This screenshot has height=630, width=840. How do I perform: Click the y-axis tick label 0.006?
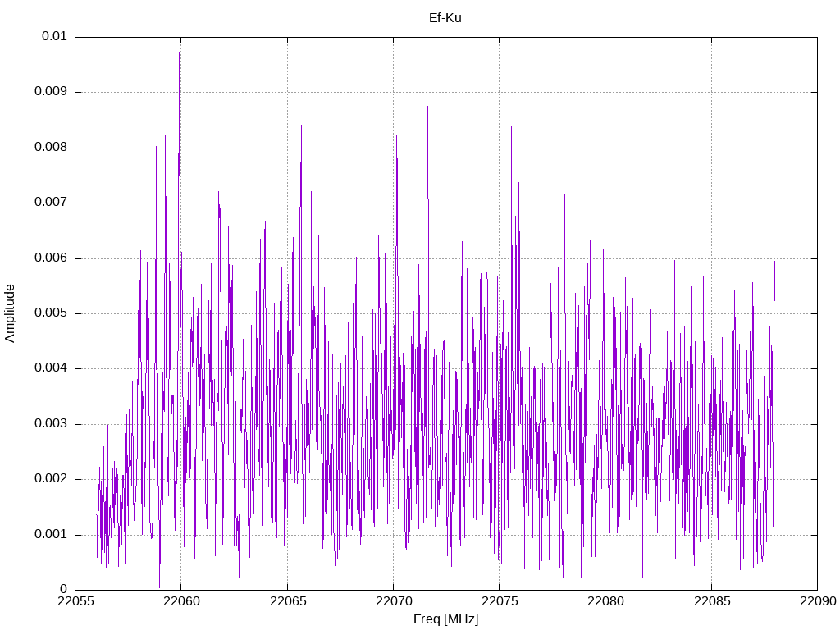[51, 258]
